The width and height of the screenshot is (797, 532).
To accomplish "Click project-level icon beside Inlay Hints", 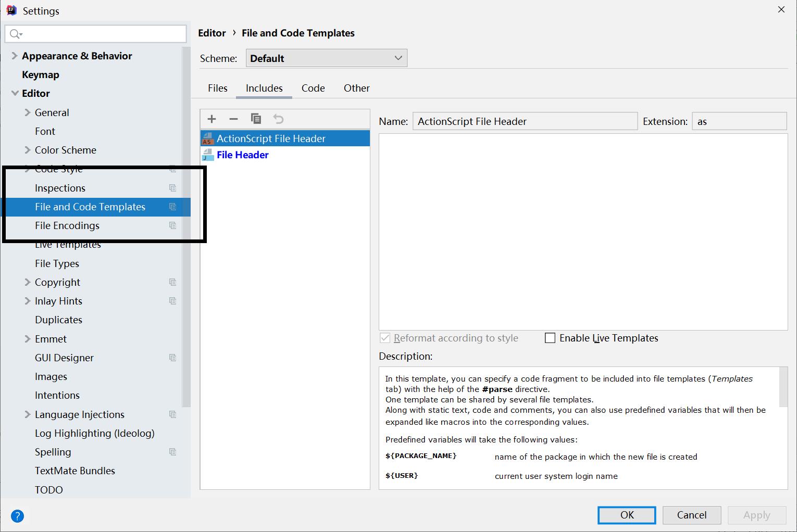I will point(173,301).
